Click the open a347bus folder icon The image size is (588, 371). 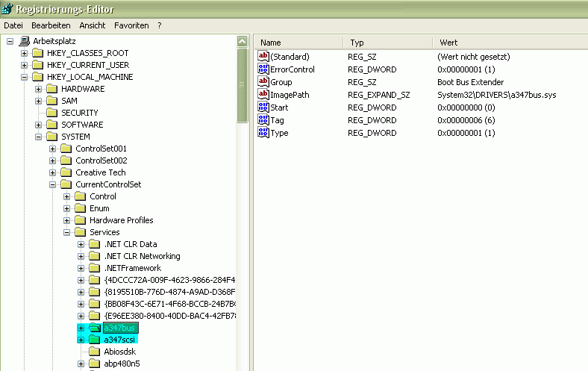pos(95,328)
